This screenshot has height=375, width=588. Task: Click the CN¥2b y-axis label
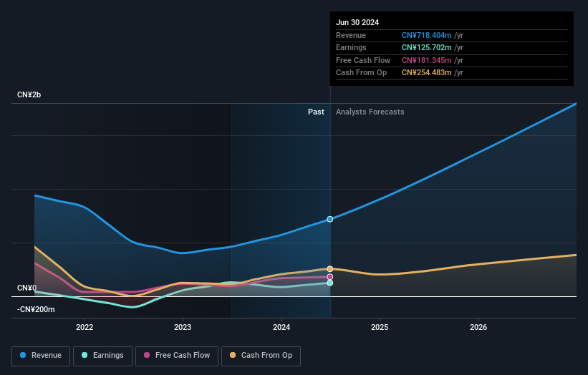coord(29,94)
